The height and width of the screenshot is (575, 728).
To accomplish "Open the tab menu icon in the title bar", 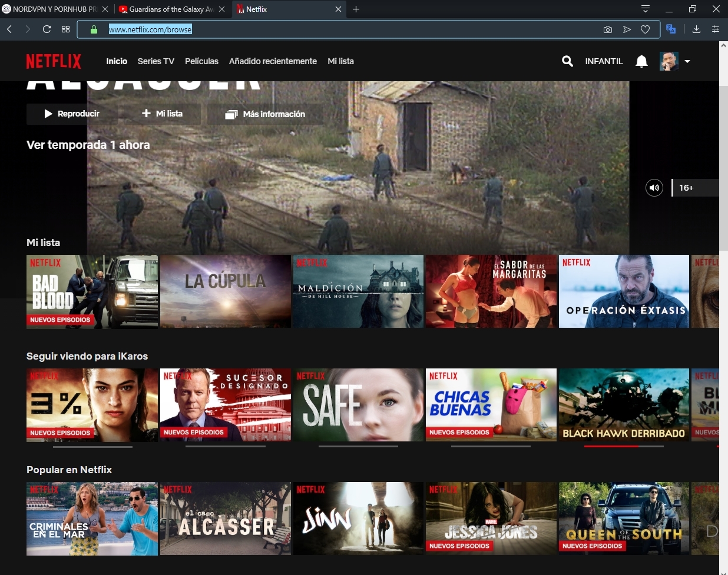I will click(x=646, y=9).
